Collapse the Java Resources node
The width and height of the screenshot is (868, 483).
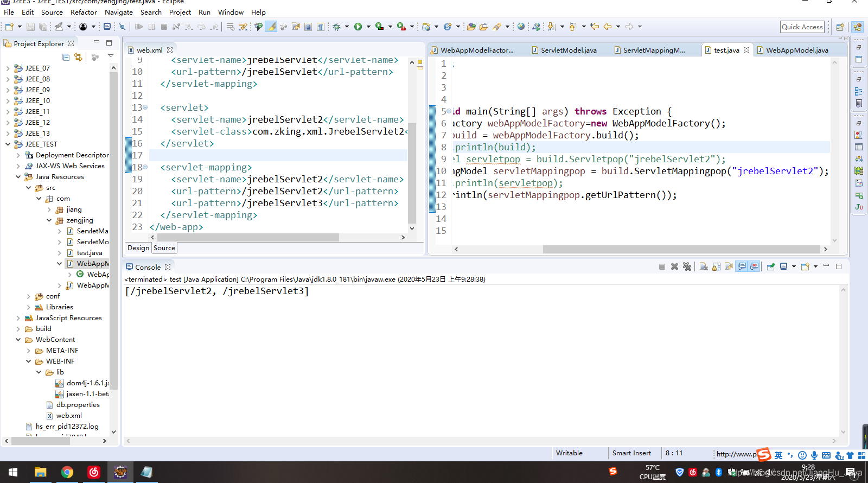[x=18, y=177]
